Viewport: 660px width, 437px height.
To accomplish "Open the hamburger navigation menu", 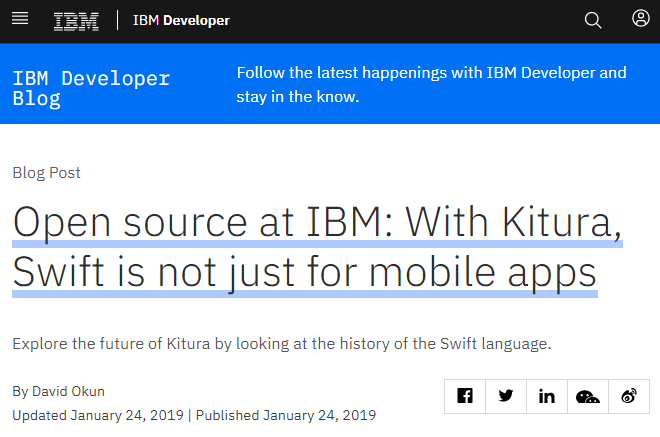I will pyautogui.click(x=20, y=20).
